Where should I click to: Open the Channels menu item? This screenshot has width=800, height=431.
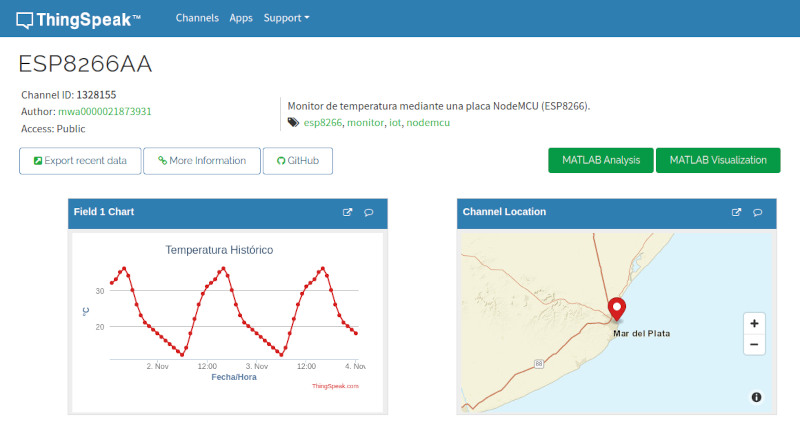coord(197,18)
